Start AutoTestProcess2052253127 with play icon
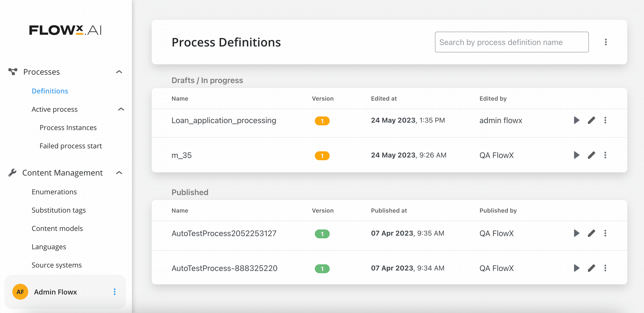This screenshot has height=313, width=644. point(576,233)
